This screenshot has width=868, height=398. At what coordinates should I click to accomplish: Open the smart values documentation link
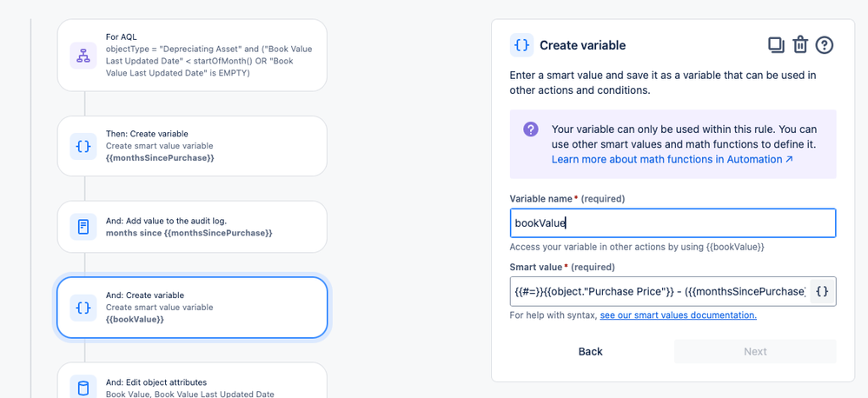pos(678,315)
